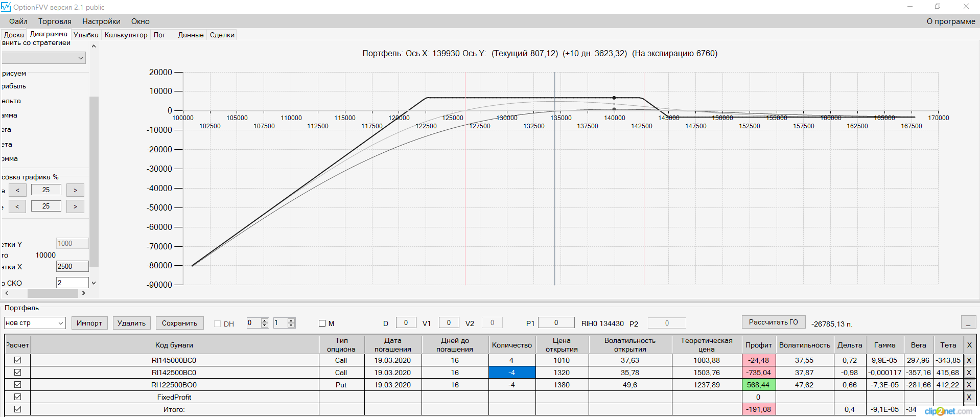This screenshot has height=417, width=980.
Task: Tick the DH checkbox
Action: [x=217, y=324]
